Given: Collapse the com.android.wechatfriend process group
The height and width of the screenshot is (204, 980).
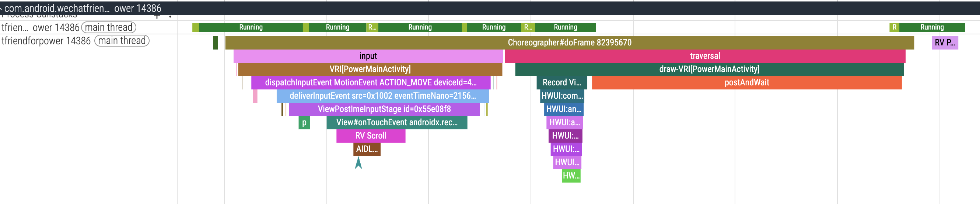Looking at the screenshot, I should point(1,8).
